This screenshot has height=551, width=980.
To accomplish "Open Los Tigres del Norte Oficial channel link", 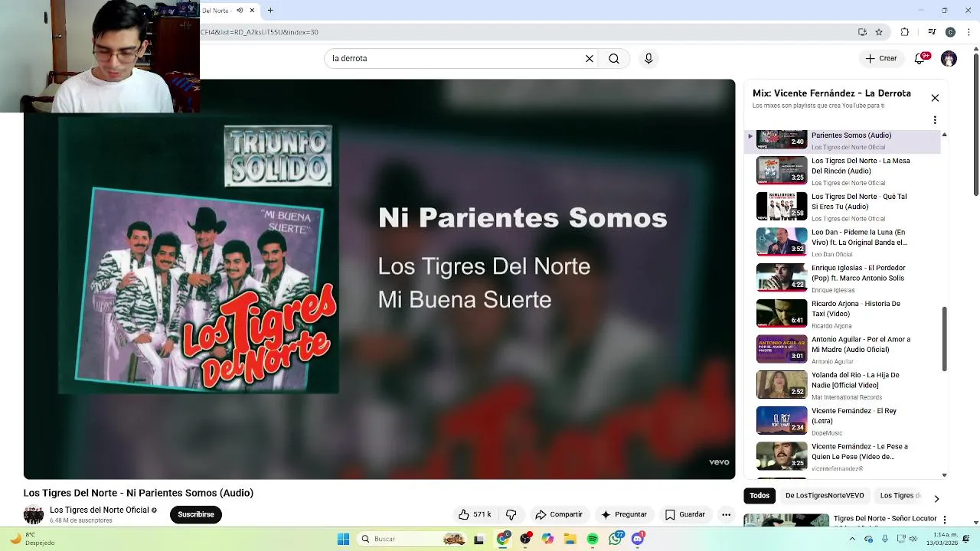I will pyautogui.click(x=100, y=510).
